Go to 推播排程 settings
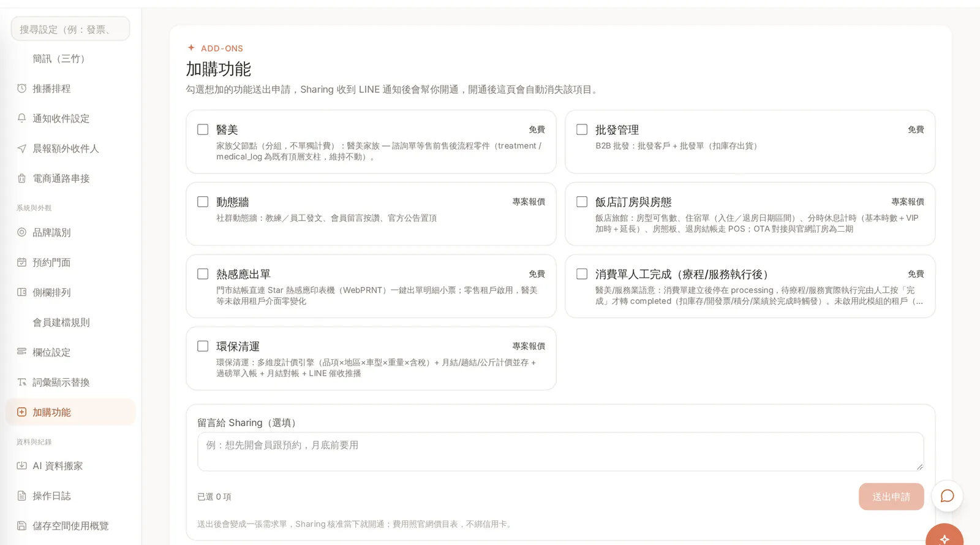980x545 pixels. 70,88
